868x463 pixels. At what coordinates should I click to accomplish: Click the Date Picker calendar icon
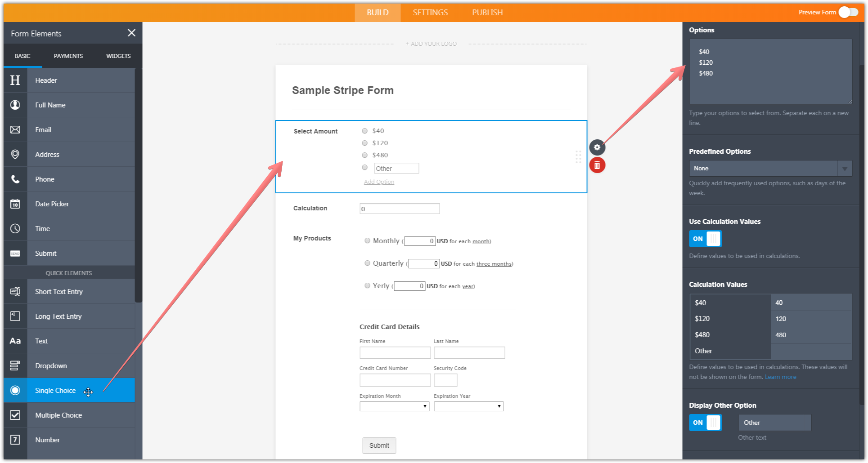15,204
